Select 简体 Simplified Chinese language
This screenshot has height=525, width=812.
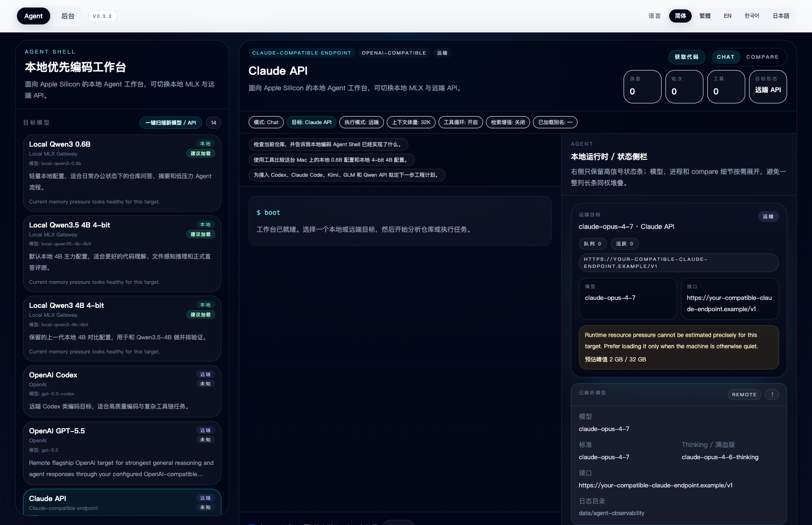[680, 16]
